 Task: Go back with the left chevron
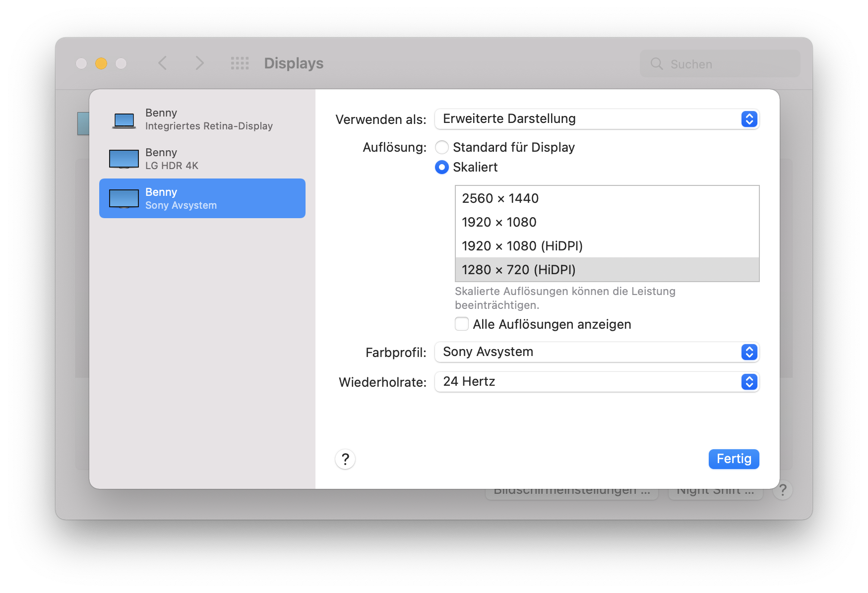tap(162, 63)
